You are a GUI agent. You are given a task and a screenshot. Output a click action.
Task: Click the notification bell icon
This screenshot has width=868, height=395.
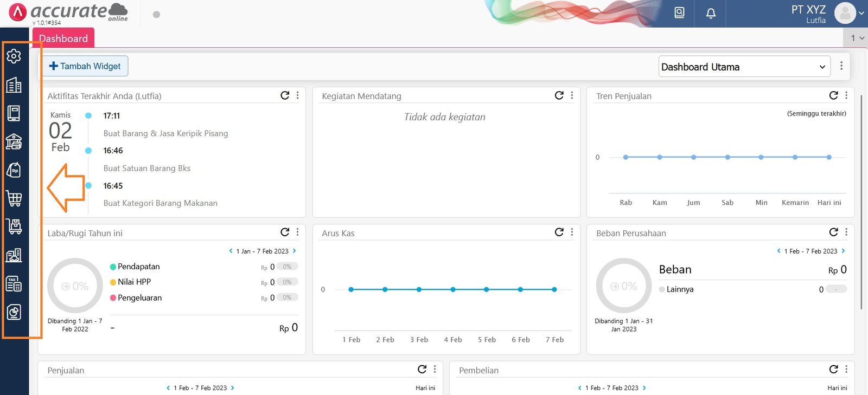(x=711, y=13)
